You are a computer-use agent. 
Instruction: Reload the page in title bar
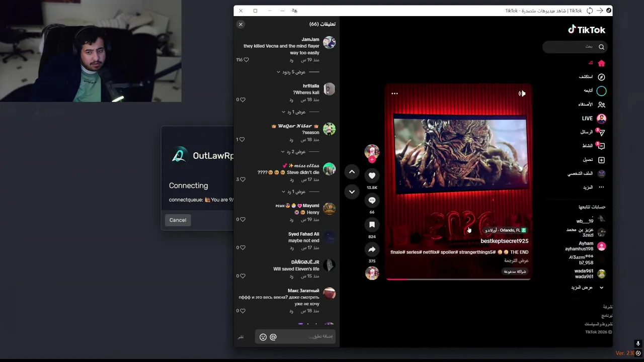tap(590, 11)
